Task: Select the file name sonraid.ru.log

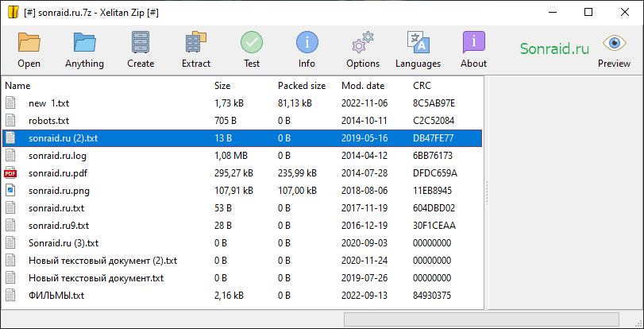Action: 57,156
